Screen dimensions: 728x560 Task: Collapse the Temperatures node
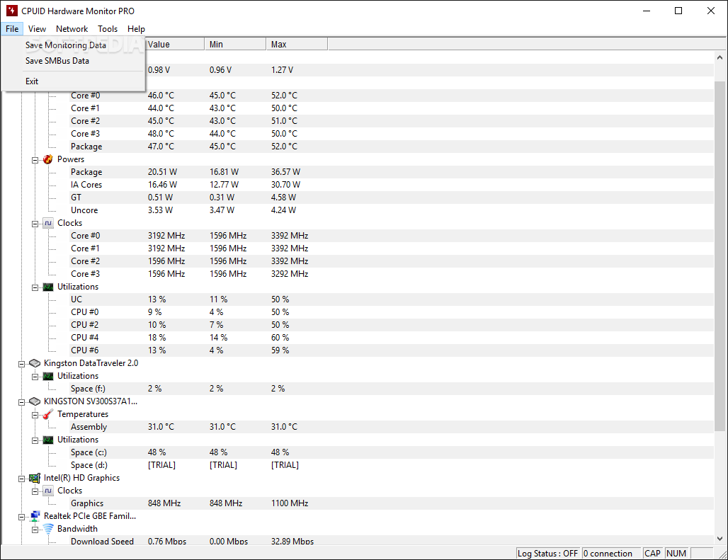(35, 416)
